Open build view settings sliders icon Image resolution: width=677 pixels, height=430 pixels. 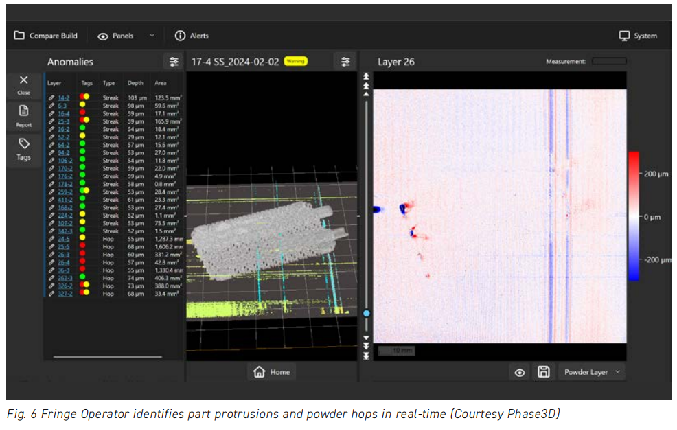point(345,62)
